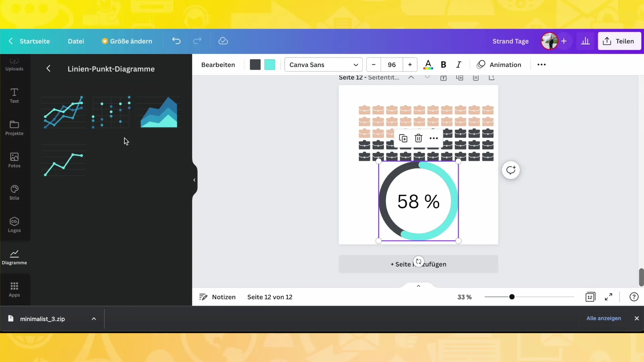Click the page up chevron on Seite 12
Image resolution: width=644 pixels, height=362 pixels.
411,77
